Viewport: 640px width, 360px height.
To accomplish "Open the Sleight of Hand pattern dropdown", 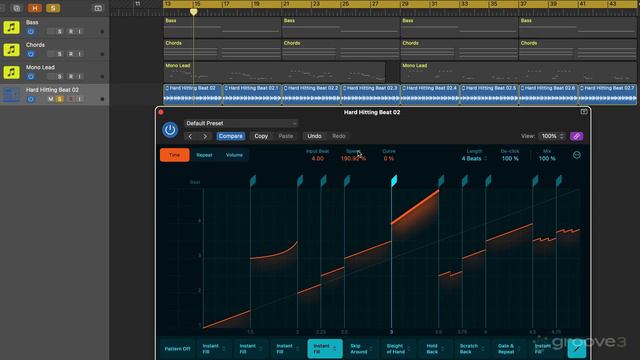I will 398,349.
